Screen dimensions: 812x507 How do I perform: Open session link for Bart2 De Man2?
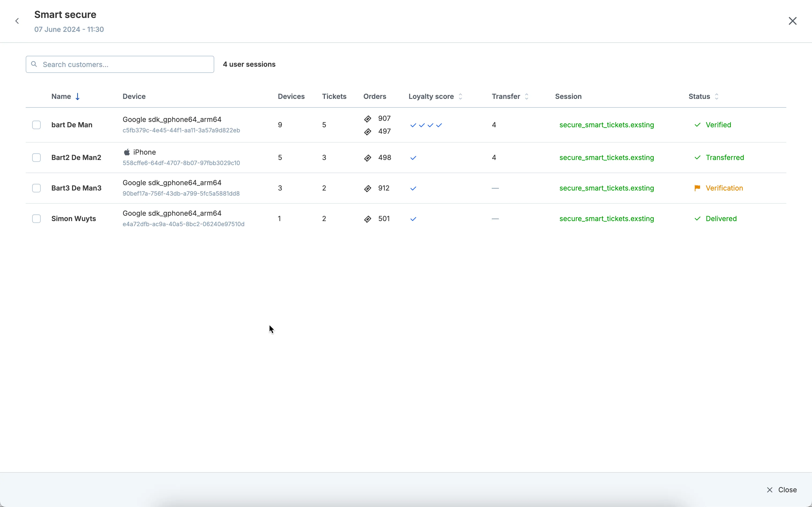tap(607, 158)
